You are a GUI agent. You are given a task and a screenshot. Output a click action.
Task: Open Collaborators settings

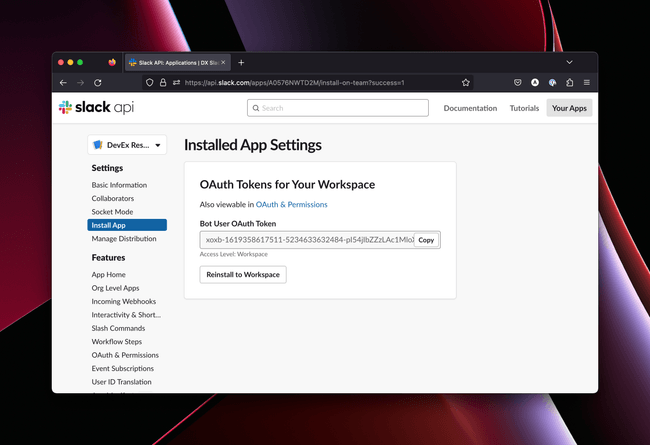[x=113, y=198]
